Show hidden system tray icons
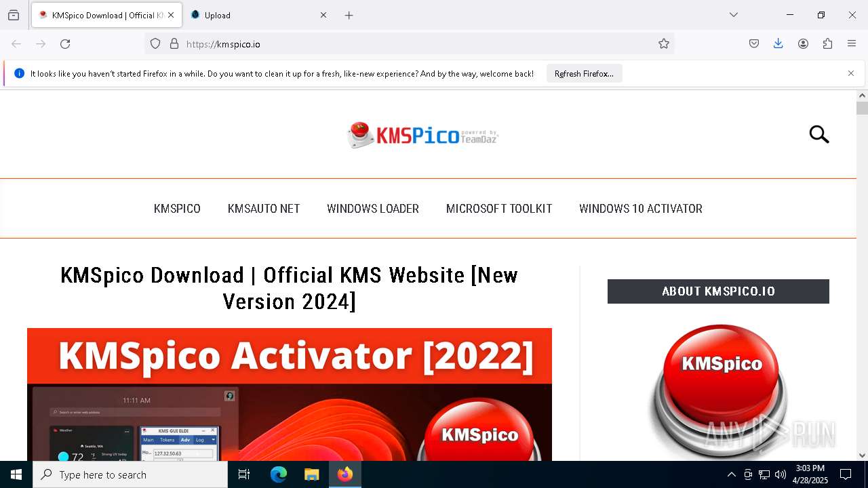This screenshot has height=488, width=868. click(x=731, y=474)
